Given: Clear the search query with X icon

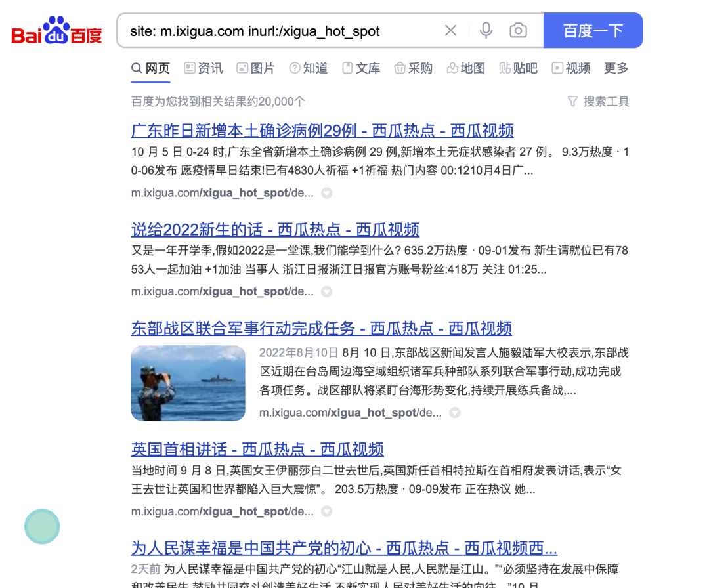Looking at the screenshot, I should 450,31.
